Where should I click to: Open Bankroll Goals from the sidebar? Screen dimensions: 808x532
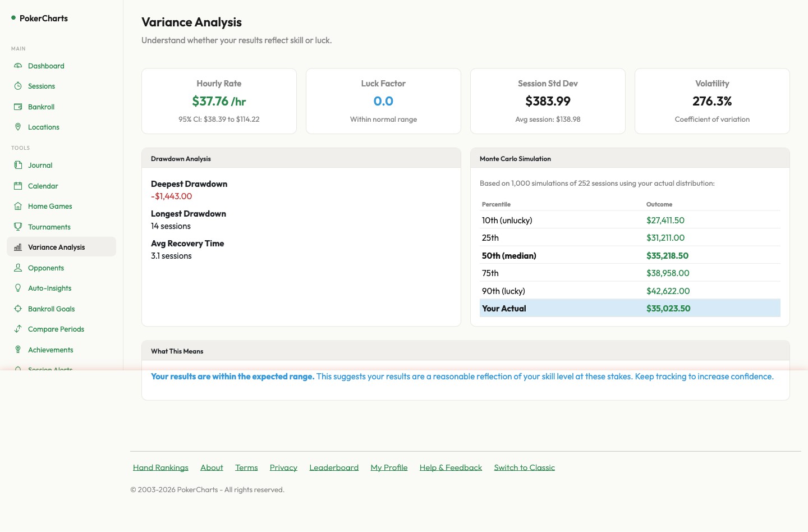(x=51, y=309)
